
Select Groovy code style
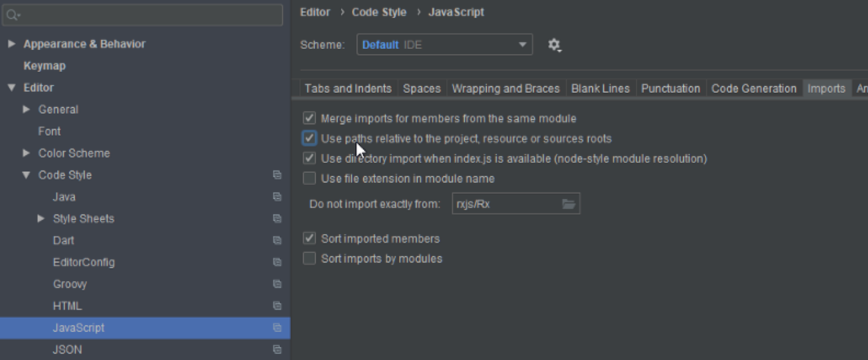tap(70, 284)
